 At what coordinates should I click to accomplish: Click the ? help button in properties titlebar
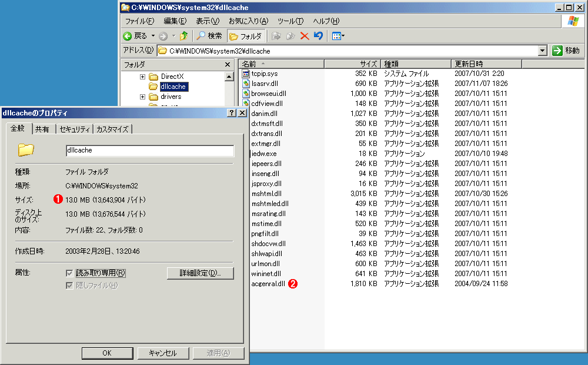[x=232, y=113]
